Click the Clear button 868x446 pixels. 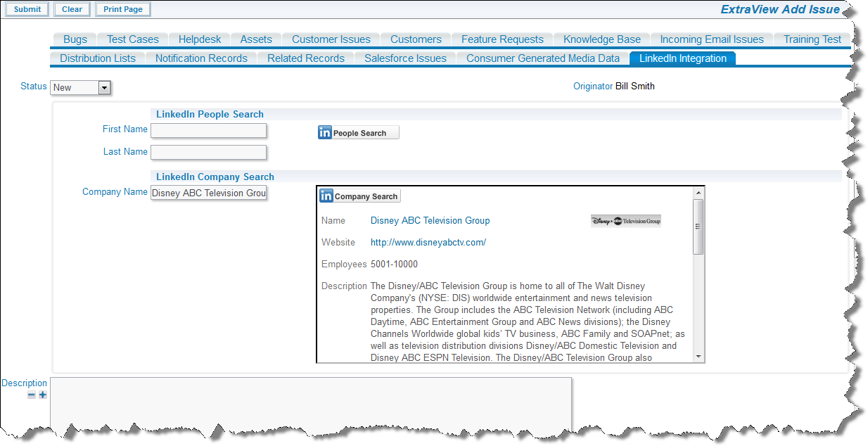click(72, 9)
